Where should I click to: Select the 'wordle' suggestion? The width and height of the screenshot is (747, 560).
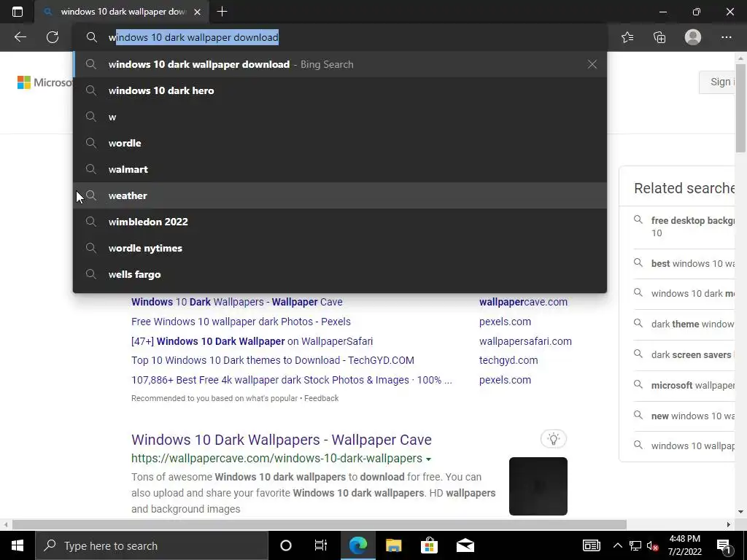click(x=340, y=143)
